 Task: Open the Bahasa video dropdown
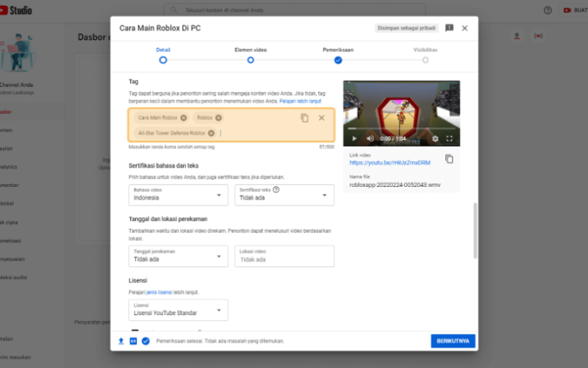click(178, 195)
